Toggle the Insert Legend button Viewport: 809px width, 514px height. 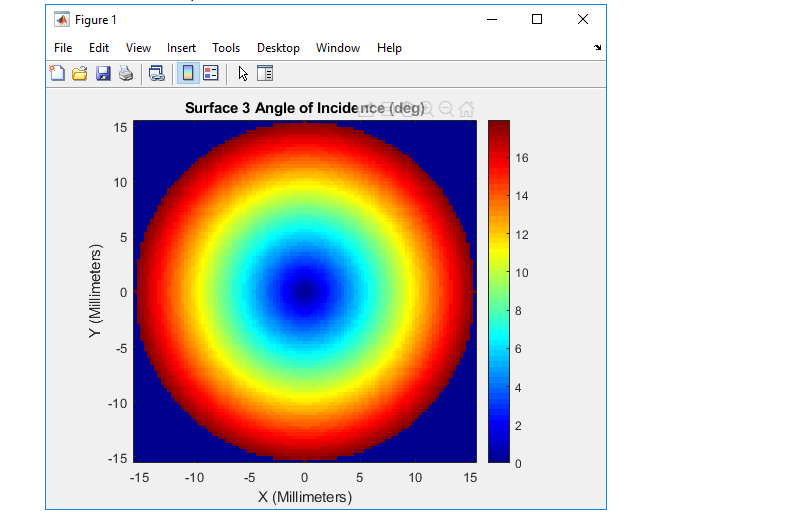tap(210, 73)
